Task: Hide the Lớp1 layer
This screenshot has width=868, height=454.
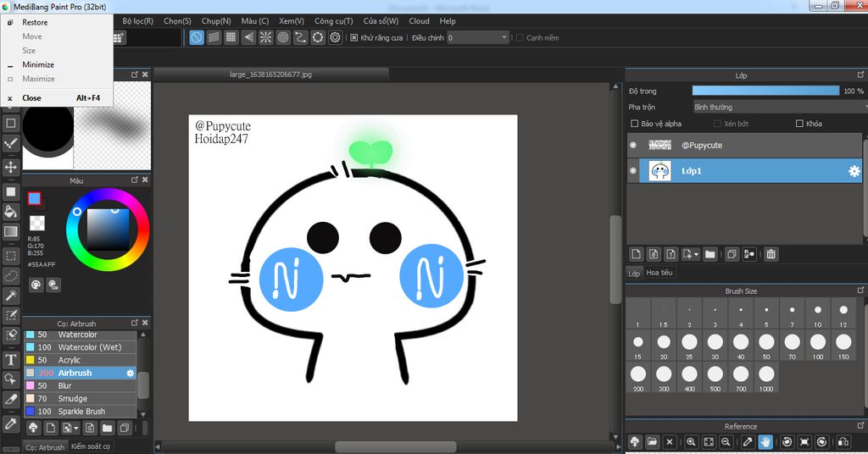Action: (633, 171)
